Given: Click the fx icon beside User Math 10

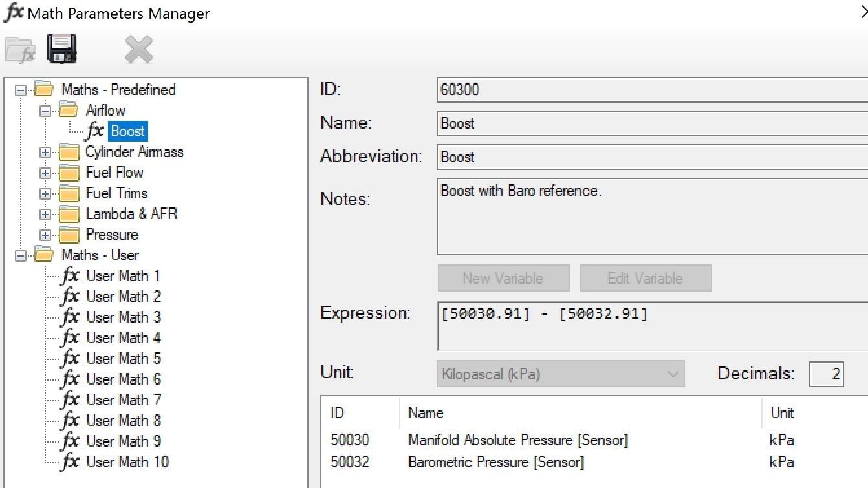Looking at the screenshot, I should (x=70, y=462).
